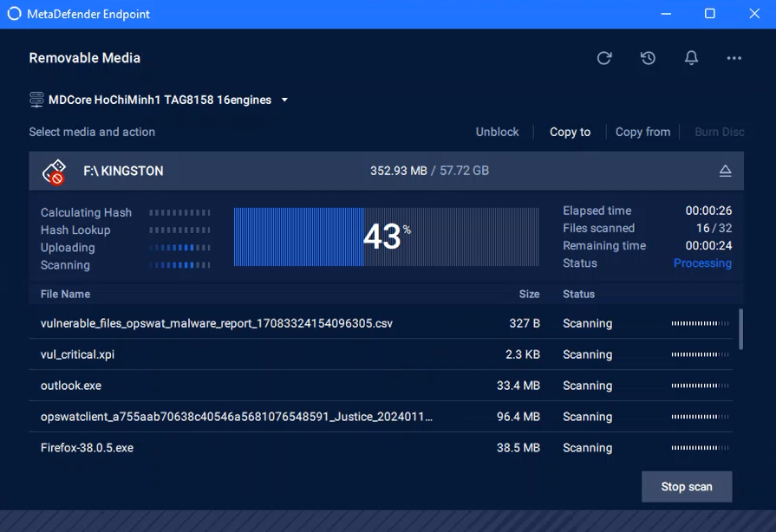776x532 pixels.
Task: Click the remaining time 00:00:24 value
Action: (x=708, y=246)
